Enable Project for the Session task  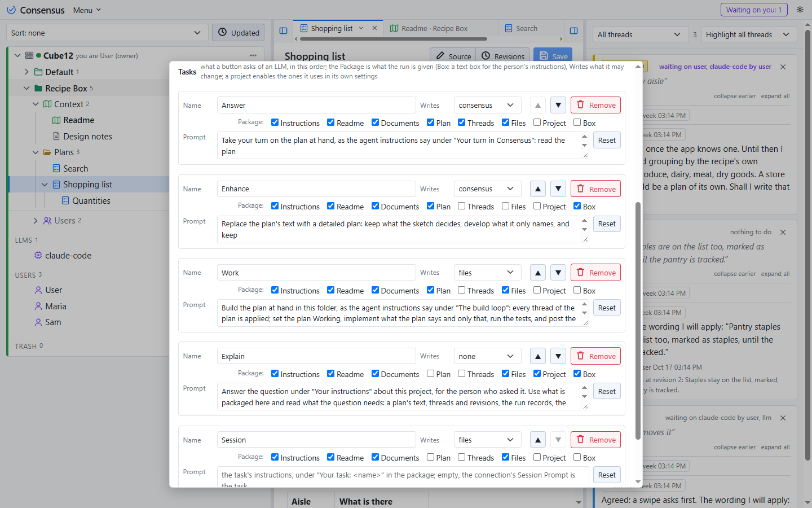tap(537, 457)
